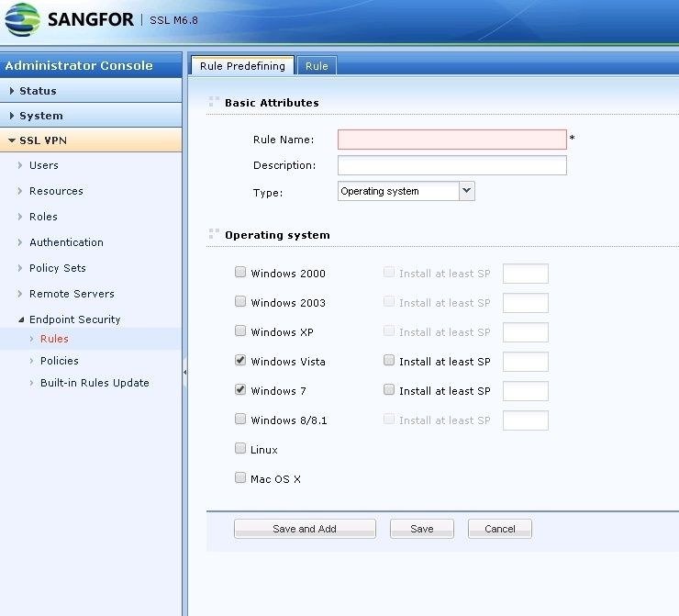Click the SP number field for Windows 8/8.1
Viewport: 679px width, 616px height.
526,420
